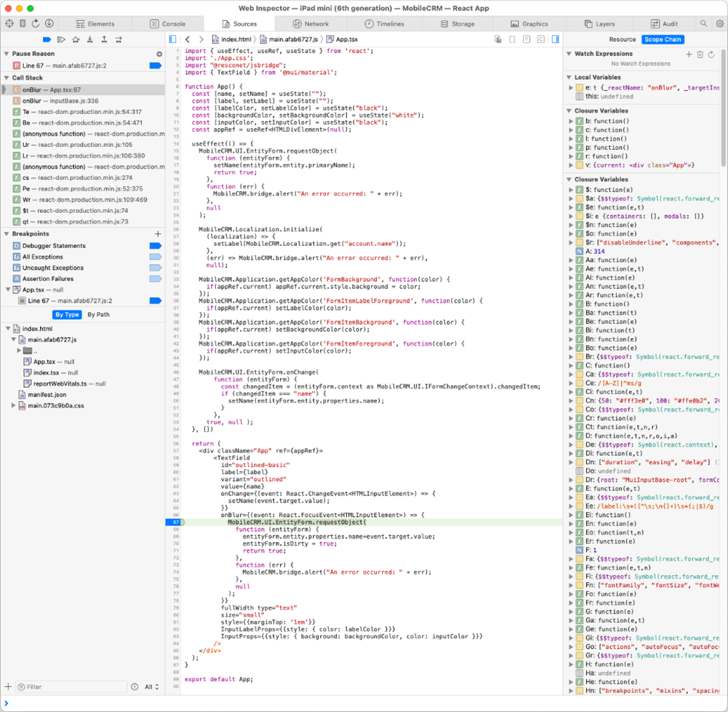Expand main.073c9b0a.css tree node
The width and height of the screenshot is (728, 712).
14,405
